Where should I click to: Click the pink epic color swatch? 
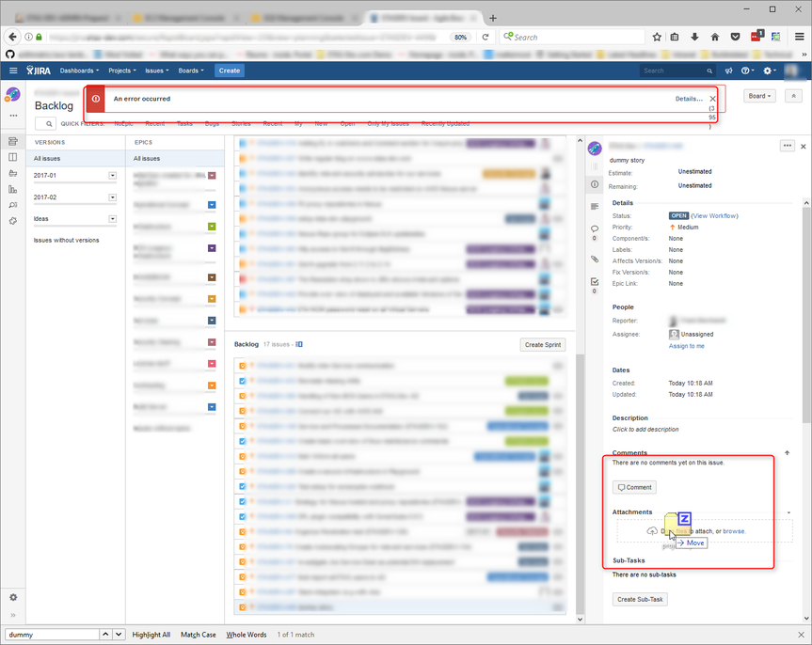point(212,364)
